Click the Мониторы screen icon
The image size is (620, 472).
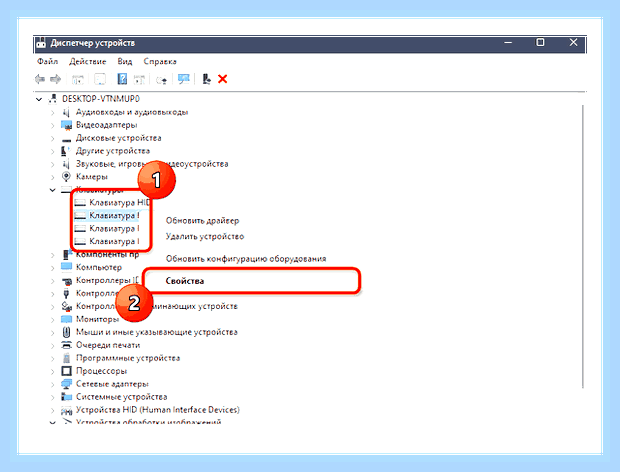(x=66, y=319)
